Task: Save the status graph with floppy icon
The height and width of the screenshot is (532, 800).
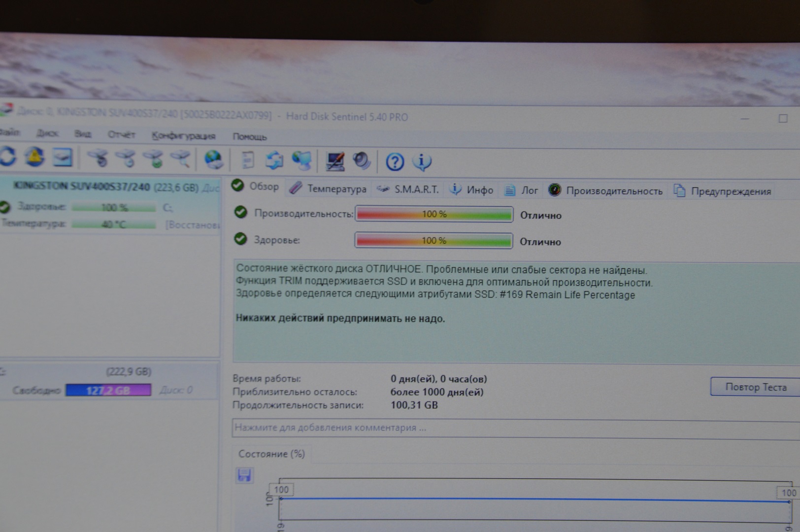Action: pos(244,475)
